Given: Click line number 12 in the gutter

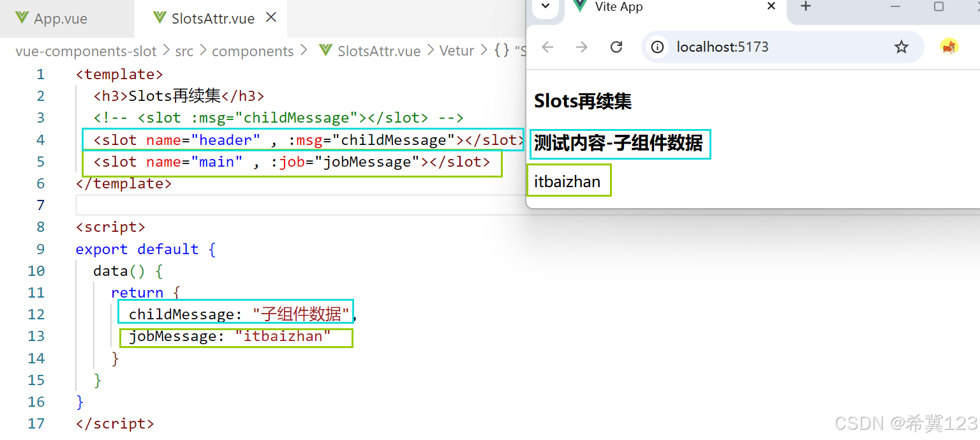Looking at the screenshot, I should pyautogui.click(x=36, y=314).
